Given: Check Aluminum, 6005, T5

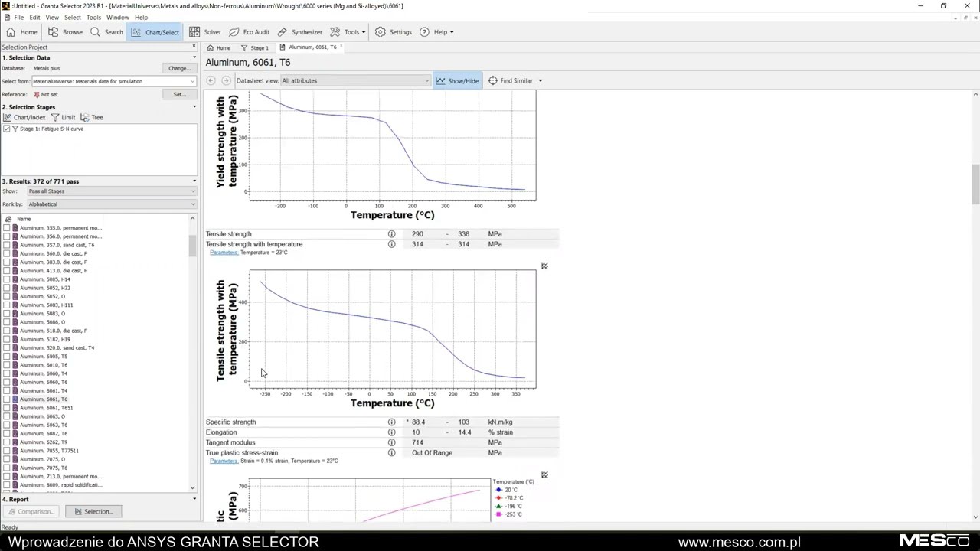Looking at the screenshot, I should coord(7,357).
